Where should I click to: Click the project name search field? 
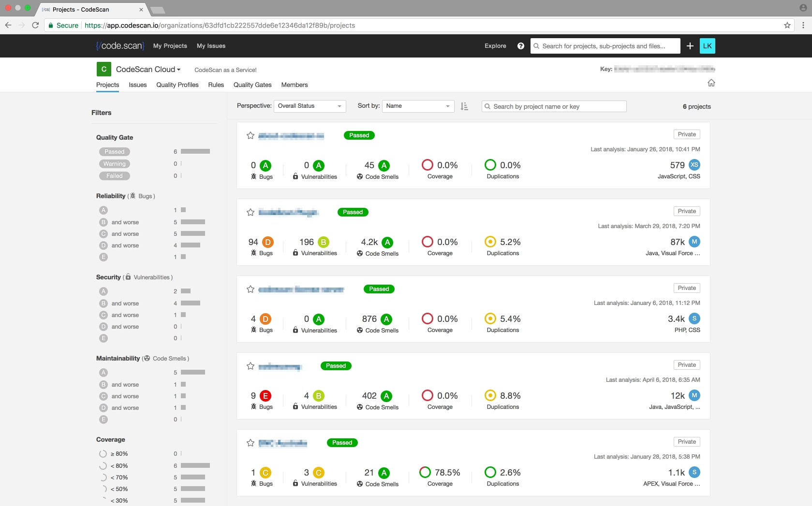(x=554, y=106)
